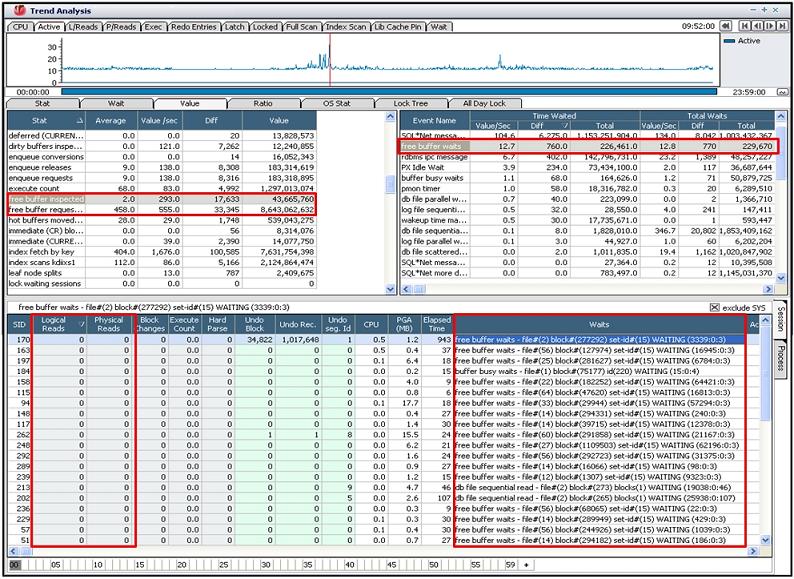Select the session row with SID 184
794x579 pixels.
tap(384, 371)
